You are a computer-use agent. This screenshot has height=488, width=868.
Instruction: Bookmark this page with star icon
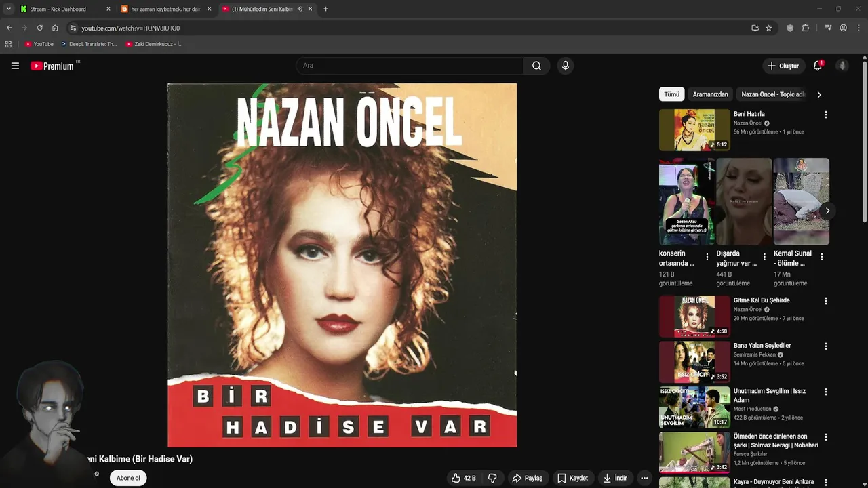click(768, 28)
